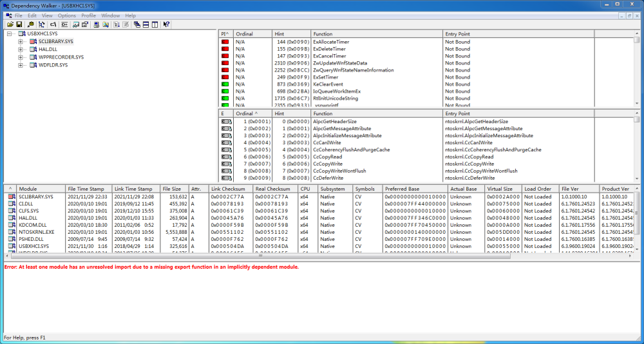Expand the WPPRECORDER.SYS tree node

point(21,57)
